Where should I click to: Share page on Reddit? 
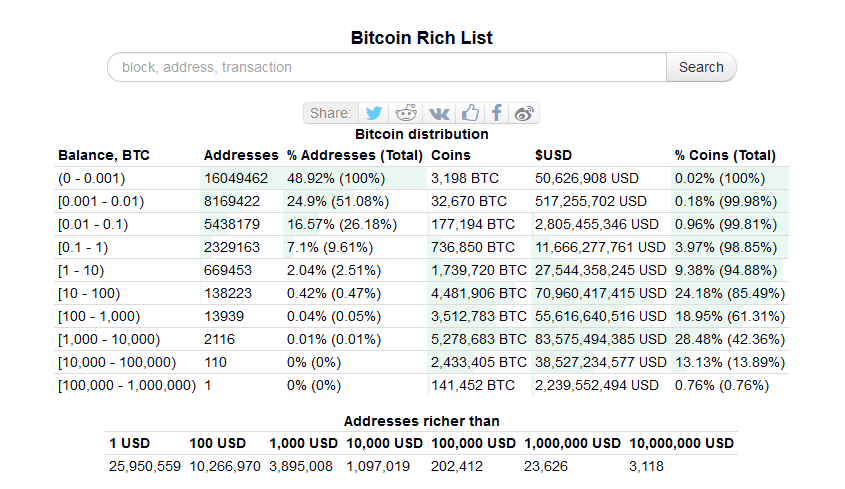[x=406, y=113]
